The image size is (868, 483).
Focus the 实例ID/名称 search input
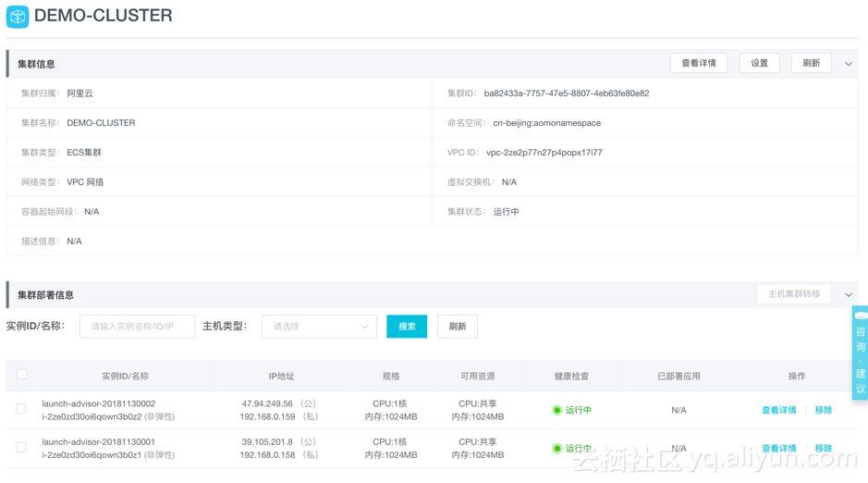pos(138,327)
